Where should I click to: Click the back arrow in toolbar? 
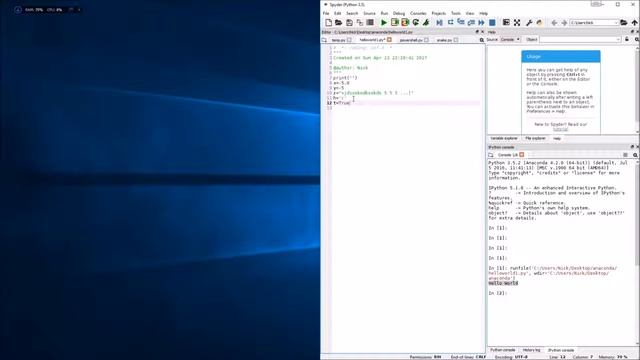(554, 23)
